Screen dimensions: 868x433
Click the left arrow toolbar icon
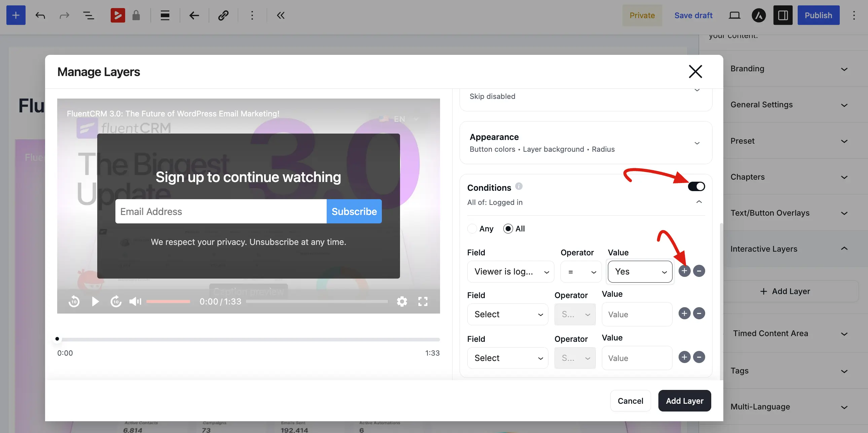[x=194, y=15]
